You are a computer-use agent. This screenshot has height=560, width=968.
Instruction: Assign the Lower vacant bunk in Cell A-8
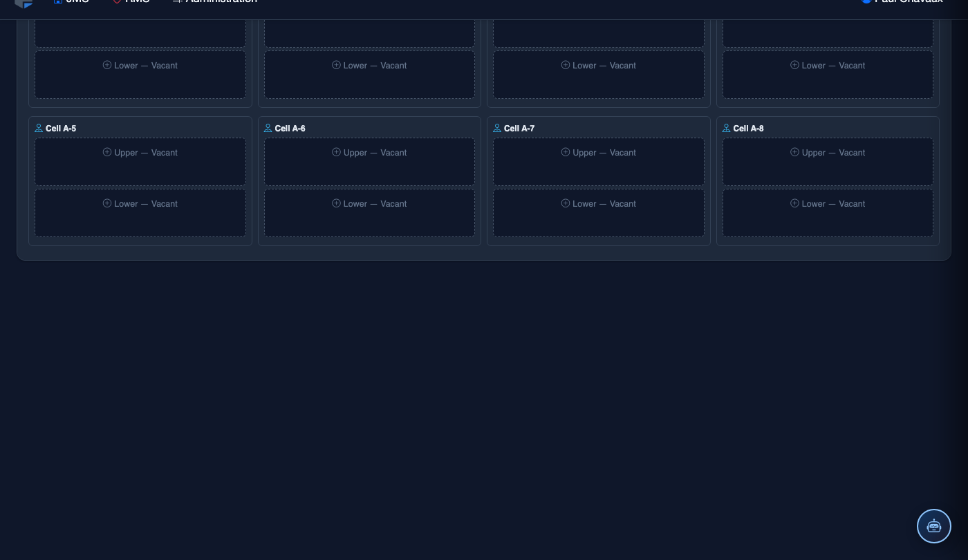828,213
